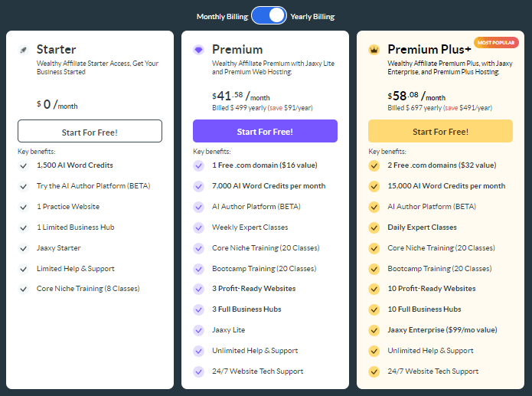Click purple checkmark beside Jaaxy Lite
This screenshot has height=396, width=532.
tap(198, 330)
